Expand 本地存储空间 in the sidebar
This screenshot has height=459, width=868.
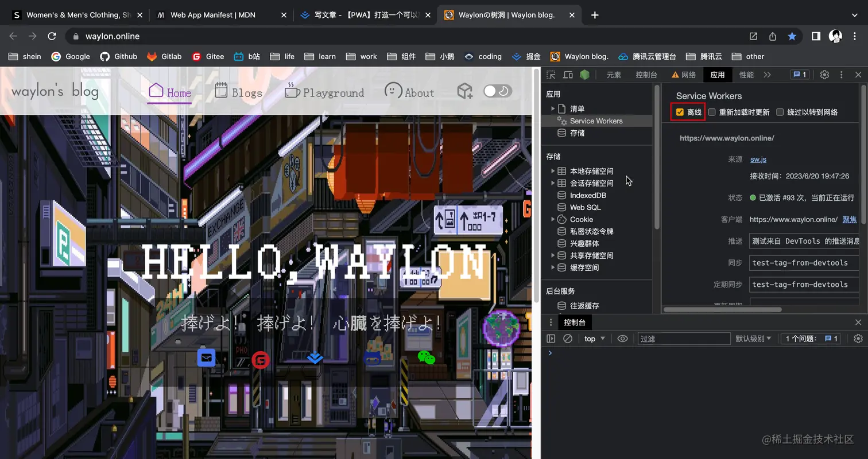point(553,171)
